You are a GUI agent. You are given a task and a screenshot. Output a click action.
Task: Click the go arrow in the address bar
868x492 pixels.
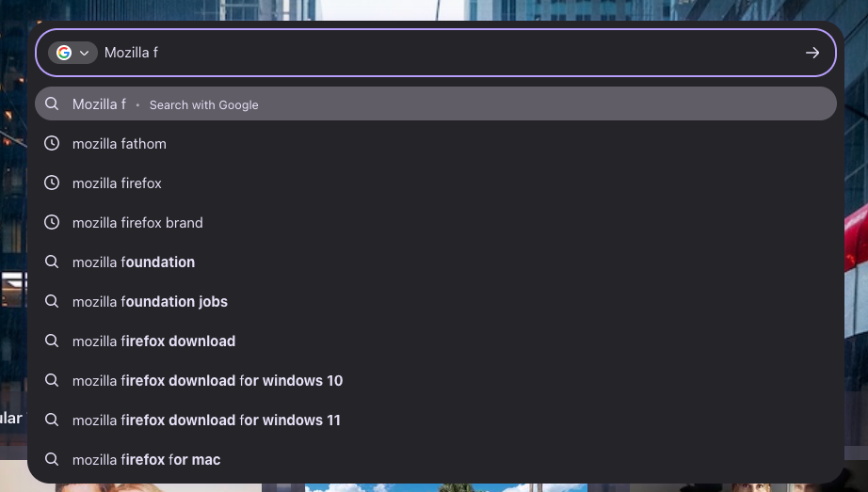(812, 53)
